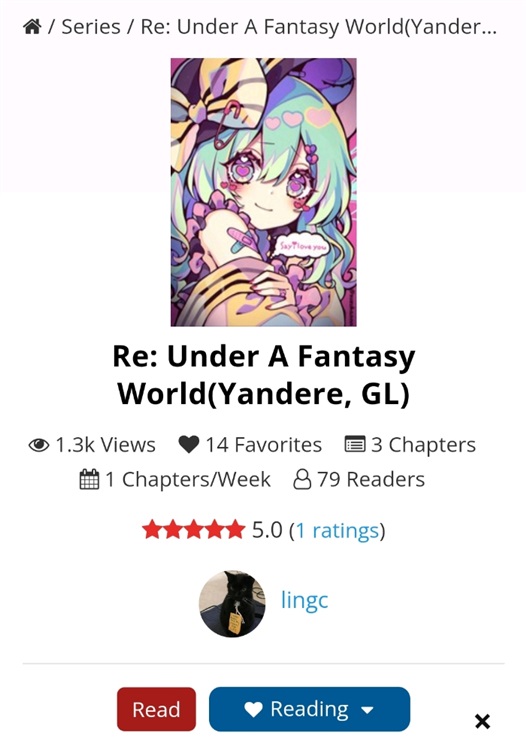
Task: Click the five red stars rating
Action: pos(193,530)
